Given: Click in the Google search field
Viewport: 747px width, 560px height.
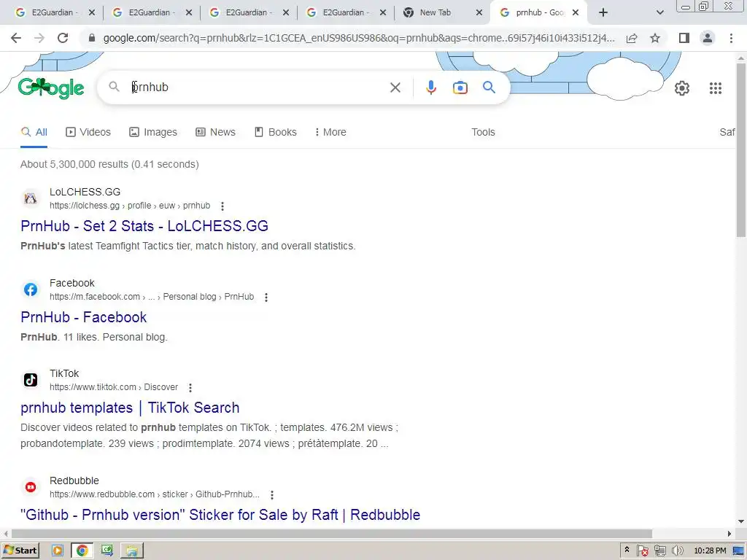Looking at the screenshot, I should [x=258, y=87].
